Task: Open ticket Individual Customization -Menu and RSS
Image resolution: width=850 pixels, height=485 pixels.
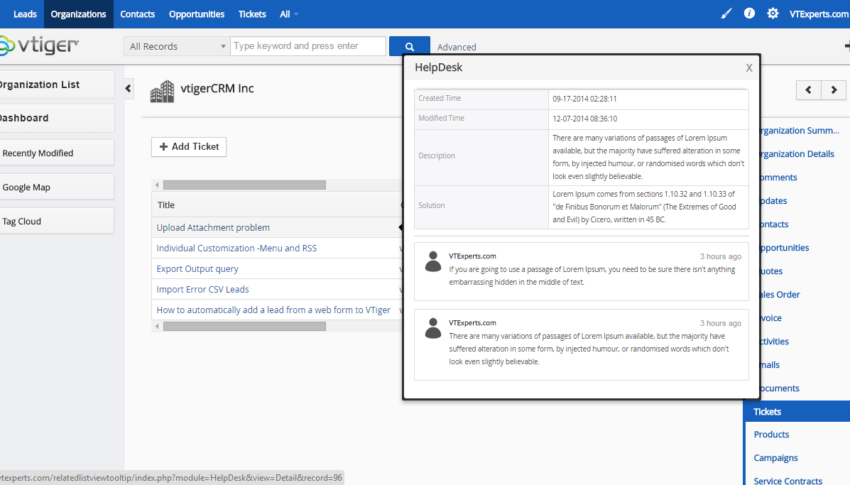Action: point(236,248)
